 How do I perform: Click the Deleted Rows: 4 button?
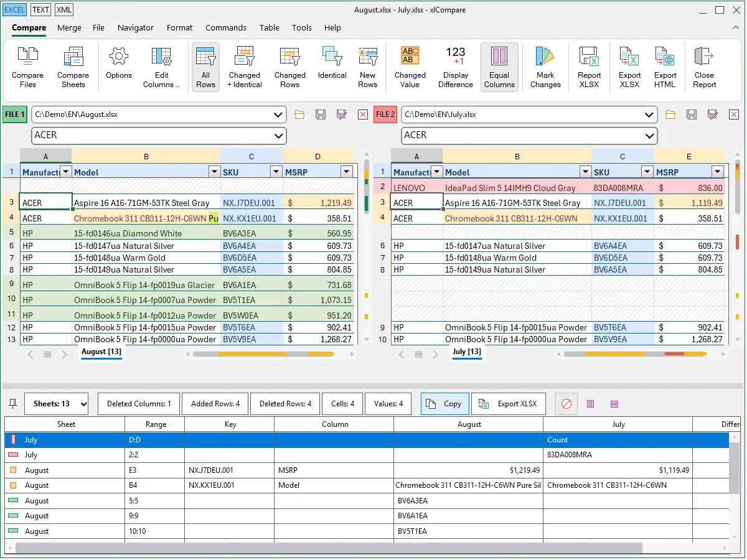tap(285, 404)
